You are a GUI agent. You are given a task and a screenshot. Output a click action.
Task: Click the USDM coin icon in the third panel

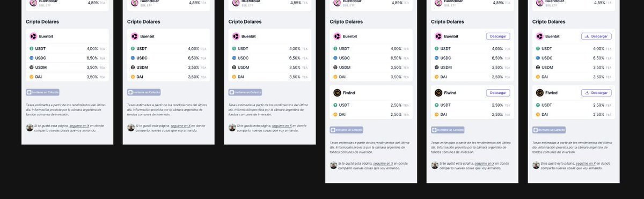[235, 68]
